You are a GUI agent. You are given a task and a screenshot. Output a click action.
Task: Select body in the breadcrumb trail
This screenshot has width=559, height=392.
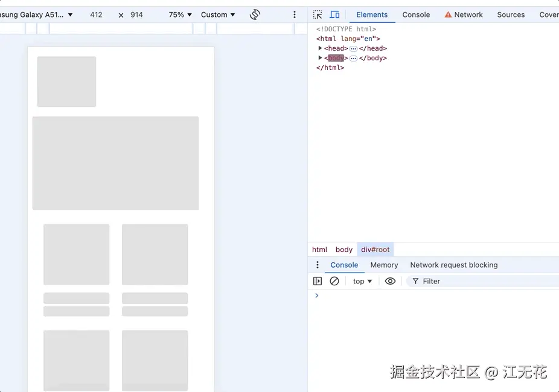[x=343, y=250]
